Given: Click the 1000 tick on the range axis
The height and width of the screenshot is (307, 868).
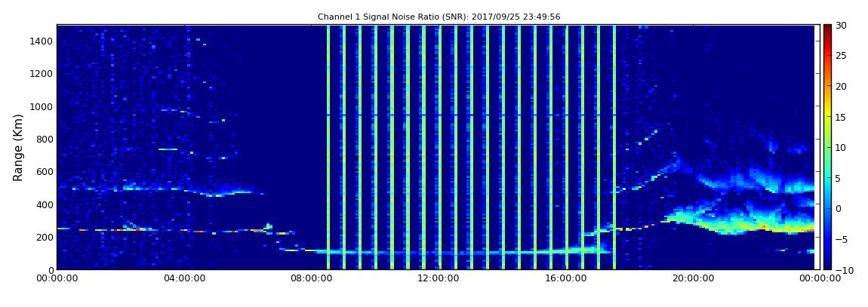Looking at the screenshot, I should 42,106.
